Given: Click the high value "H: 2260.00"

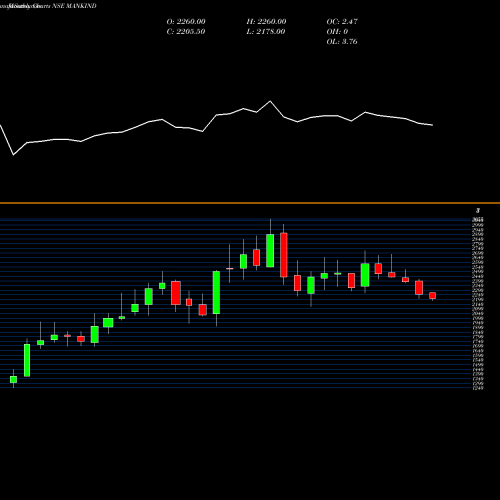Looking at the screenshot, I should (x=266, y=21).
